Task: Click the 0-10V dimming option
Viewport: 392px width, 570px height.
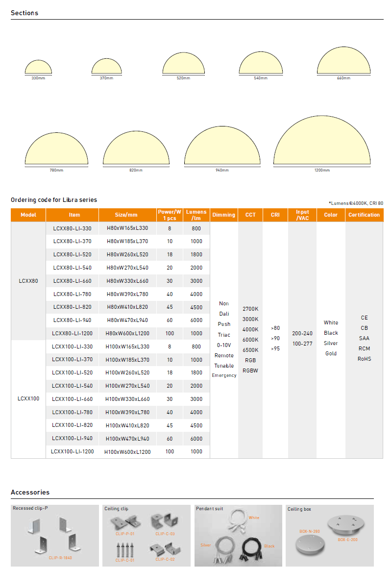Action: pyautogui.click(x=224, y=345)
